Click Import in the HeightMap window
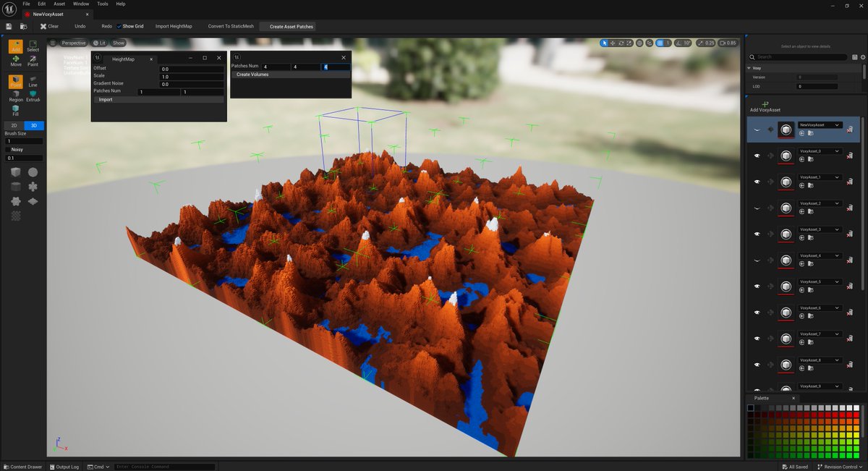 [105, 99]
